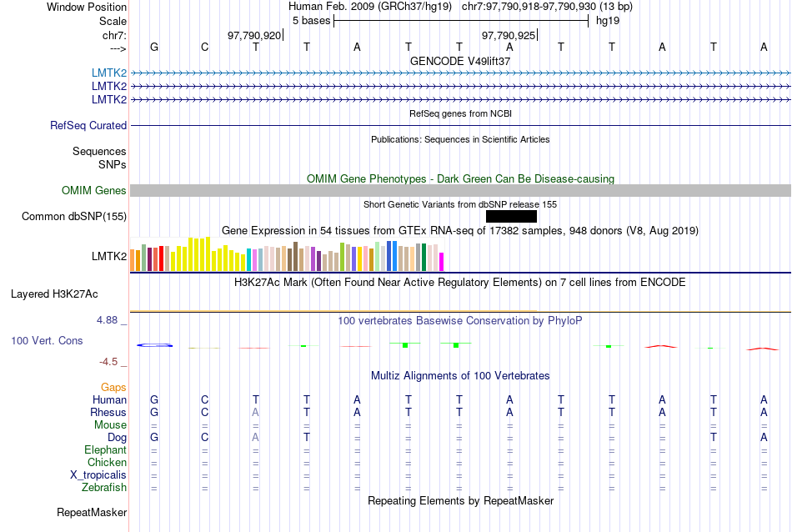Open Publications: Sequences in Scientific Articles title
Screen dimensions: 792x532
pos(460,139)
